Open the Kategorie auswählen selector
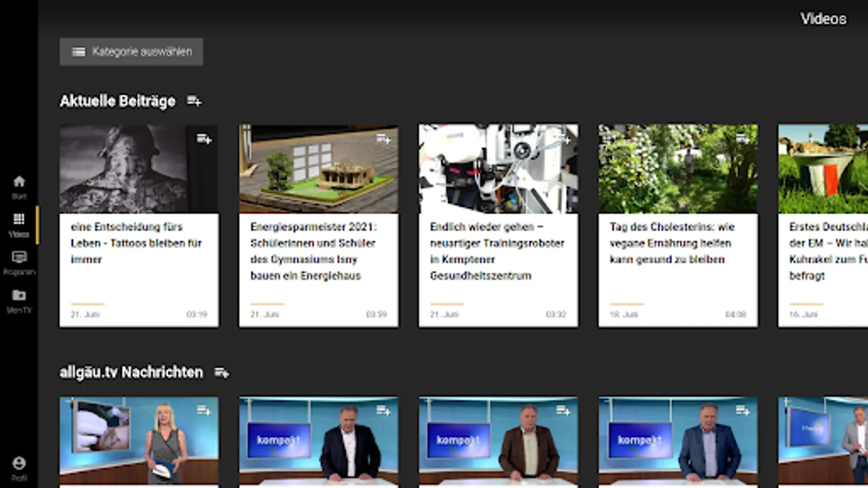 pos(131,52)
